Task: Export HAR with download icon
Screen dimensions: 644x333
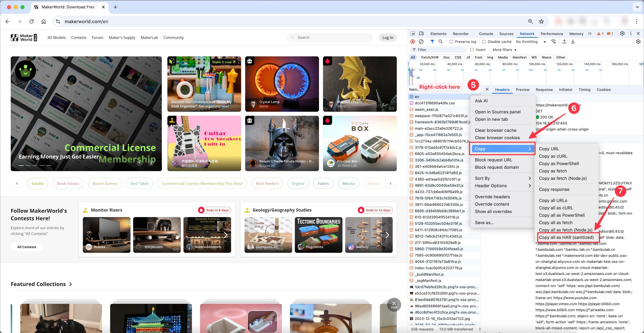Action: pos(573,42)
